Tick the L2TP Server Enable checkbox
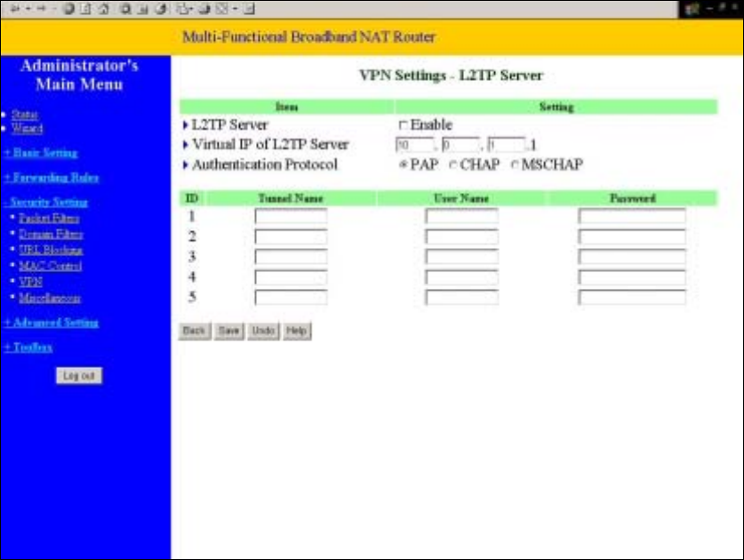 click(403, 125)
